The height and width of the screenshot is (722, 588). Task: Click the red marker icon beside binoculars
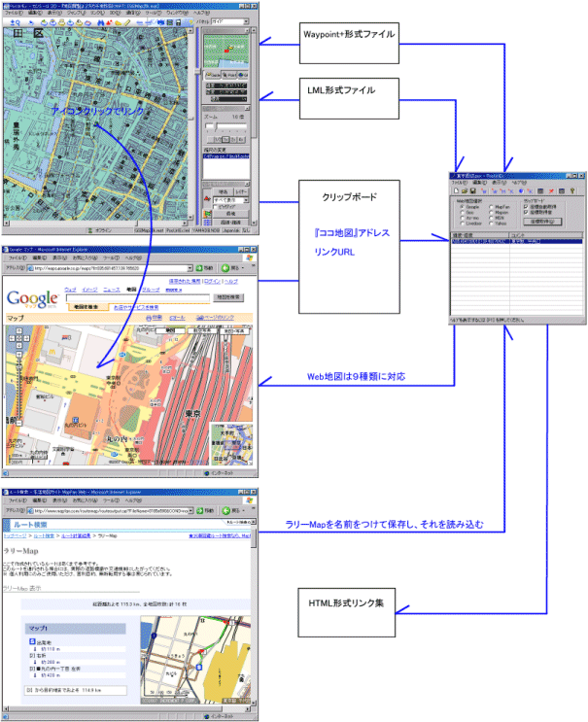click(x=109, y=22)
